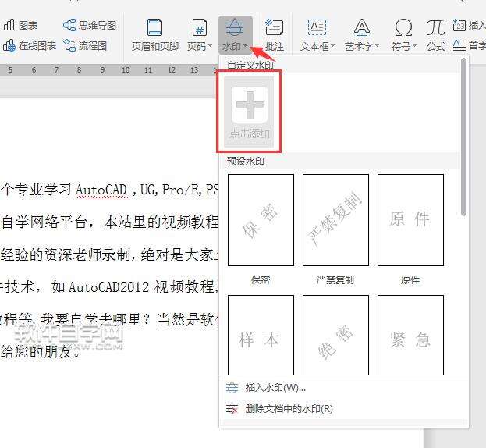Click the horizontal ruler at mark 10
The height and width of the screenshot is (448, 486).
(126, 70)
